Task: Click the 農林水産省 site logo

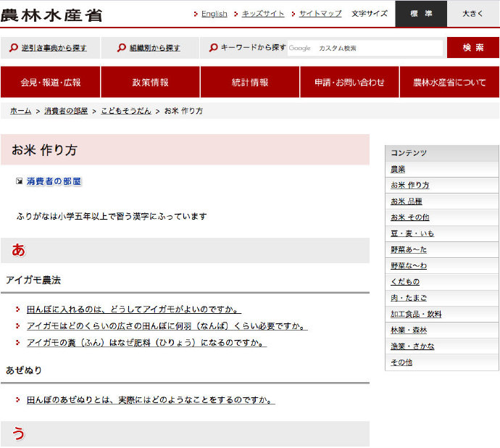Action: click(51, 15)
